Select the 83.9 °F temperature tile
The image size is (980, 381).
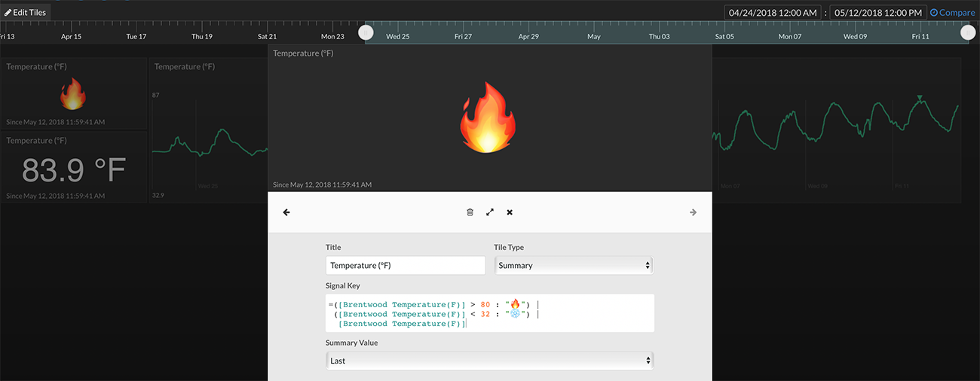pos(73,168)
